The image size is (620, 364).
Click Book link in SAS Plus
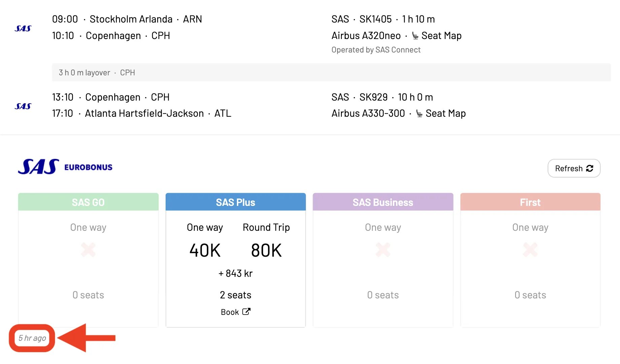(x=236, y=312)
